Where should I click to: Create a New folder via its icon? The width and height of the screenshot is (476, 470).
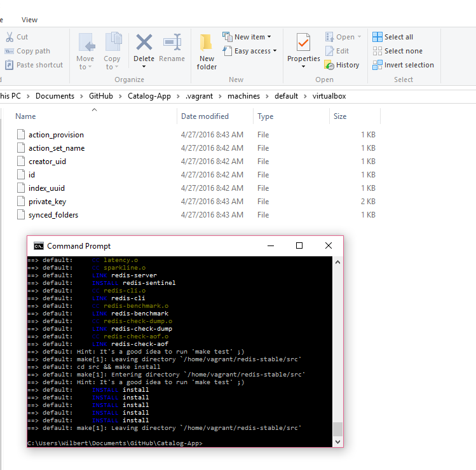[206, 43]
